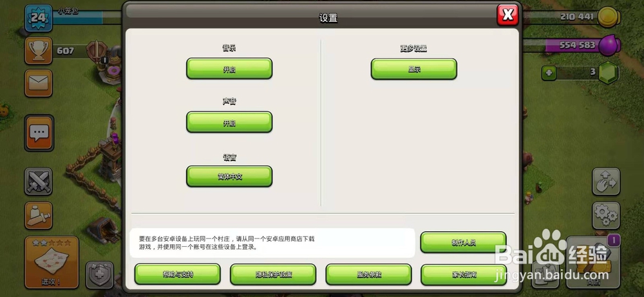Toggle the 音乐 (music) 开启 button
This screenshot has height=297, width=644.
tap(229, 68)
